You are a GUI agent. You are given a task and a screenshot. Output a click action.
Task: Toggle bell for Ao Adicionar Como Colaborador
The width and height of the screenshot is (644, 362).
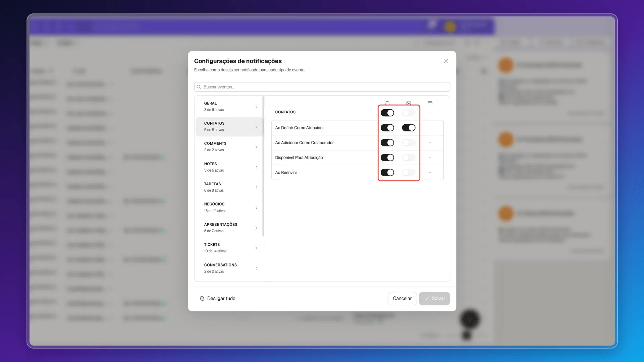387,143
